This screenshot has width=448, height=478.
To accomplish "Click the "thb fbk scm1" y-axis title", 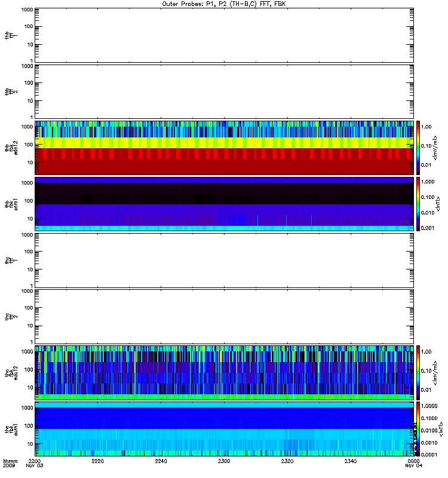I will 11,204.
